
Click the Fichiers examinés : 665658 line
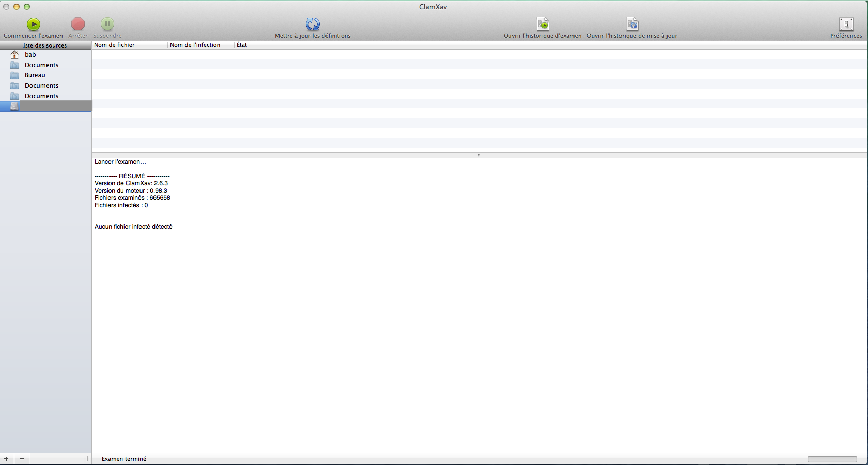tap(132, 198)
